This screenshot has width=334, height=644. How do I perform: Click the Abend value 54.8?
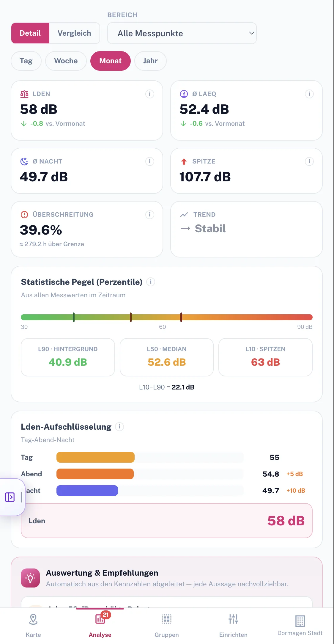pos(271,474)
